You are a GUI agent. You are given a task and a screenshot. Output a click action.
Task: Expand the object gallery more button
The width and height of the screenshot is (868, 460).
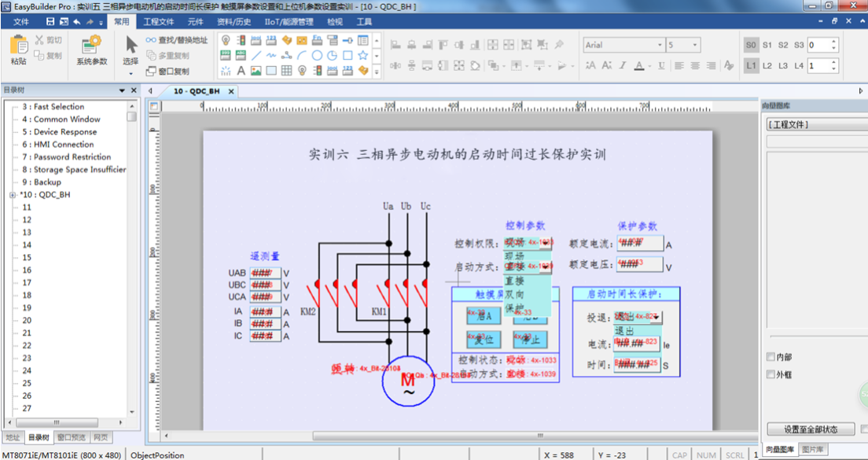coord(377,71)
